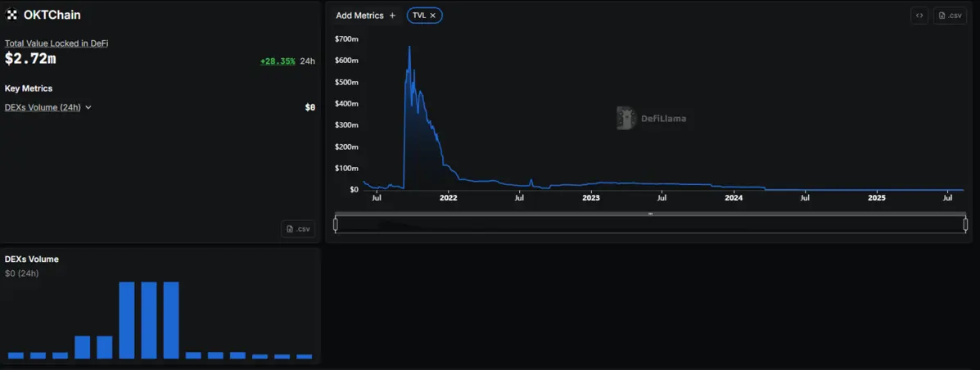Click the OKTChain logo icon
Screen dimensions: 980x370
[12, 15]
